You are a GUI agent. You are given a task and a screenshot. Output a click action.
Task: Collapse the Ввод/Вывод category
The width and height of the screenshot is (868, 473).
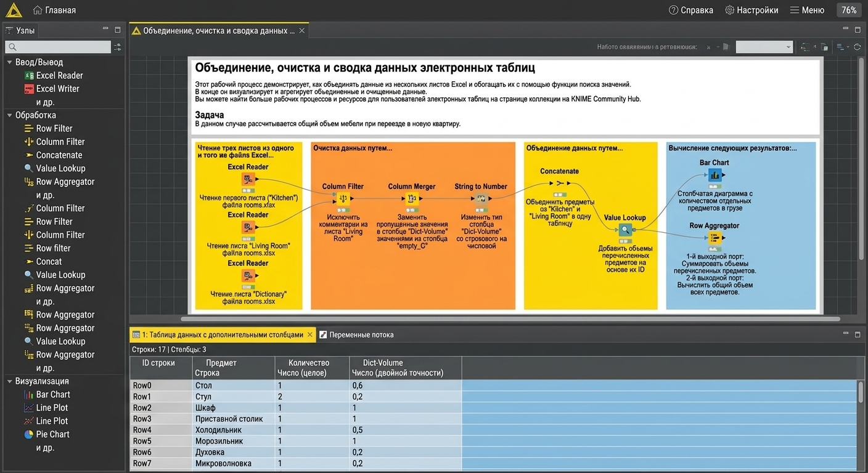tap(9, 62)
